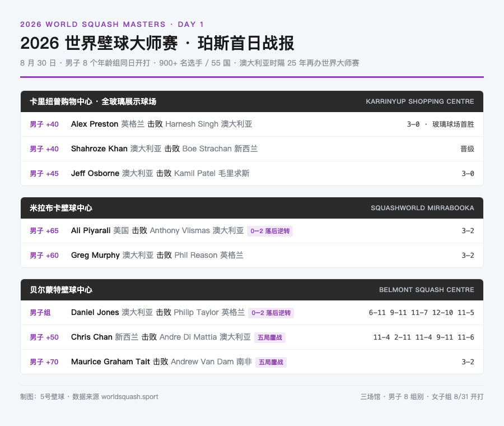Click the 男子 +50 category tag
This screenshot has width=504, height=426.
[x=44, y=337]
